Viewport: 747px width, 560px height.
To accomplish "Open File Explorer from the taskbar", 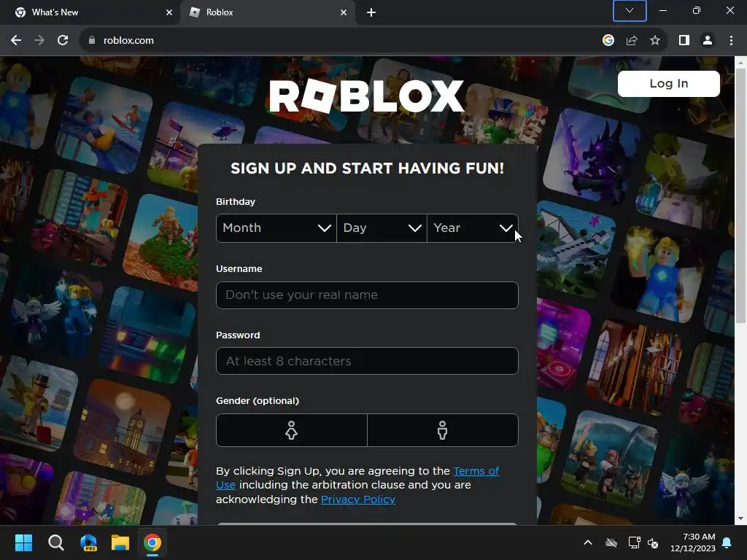I will (x=120, y=542).
